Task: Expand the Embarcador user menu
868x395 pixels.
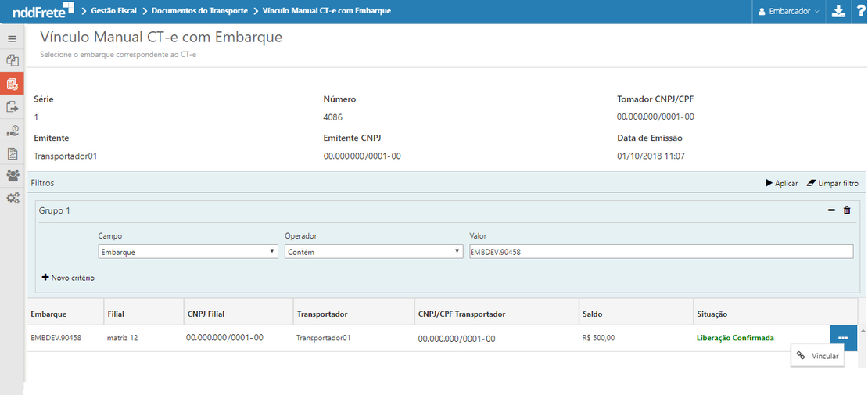Action: 789,11
